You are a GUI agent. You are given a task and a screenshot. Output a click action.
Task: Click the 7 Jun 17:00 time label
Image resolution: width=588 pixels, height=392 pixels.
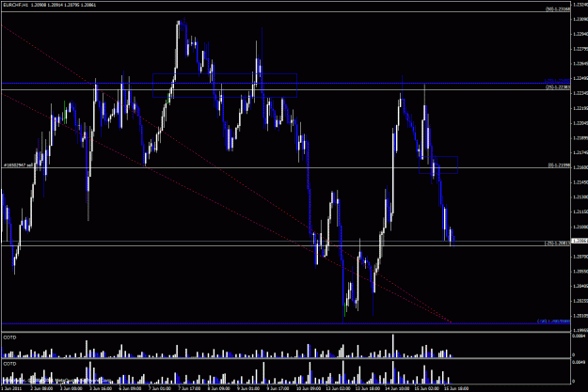click(x=189, y=388)
